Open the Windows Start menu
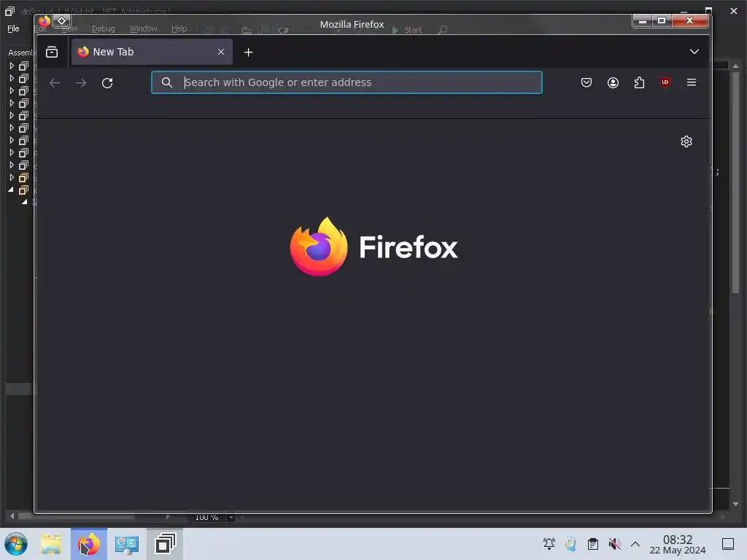 pyautogui.click(x=16, y=544)
